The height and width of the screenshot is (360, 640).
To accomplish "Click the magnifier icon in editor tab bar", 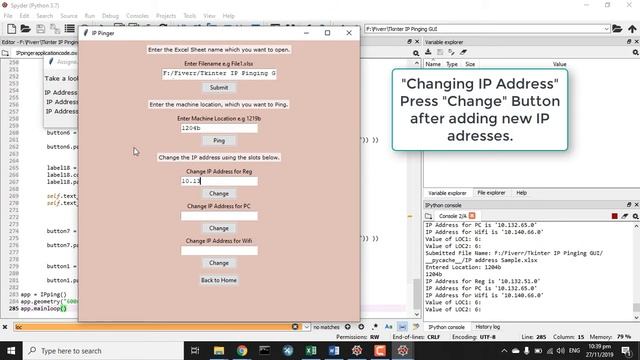I will [416, 53].
